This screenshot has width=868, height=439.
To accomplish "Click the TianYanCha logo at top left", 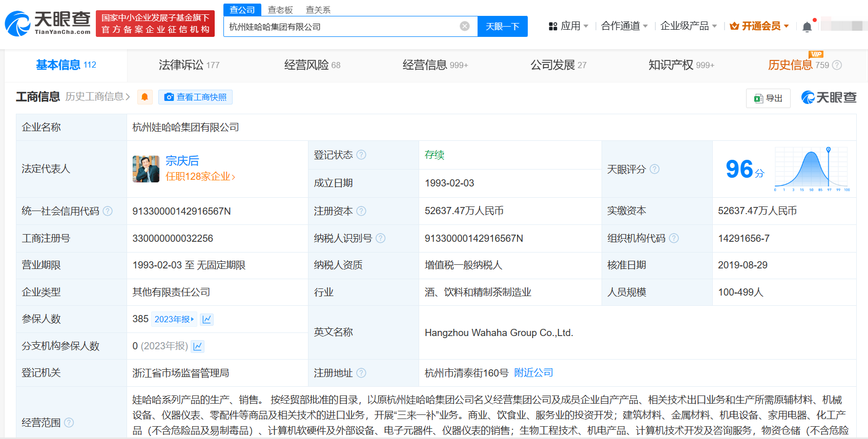I will (48, 24).
